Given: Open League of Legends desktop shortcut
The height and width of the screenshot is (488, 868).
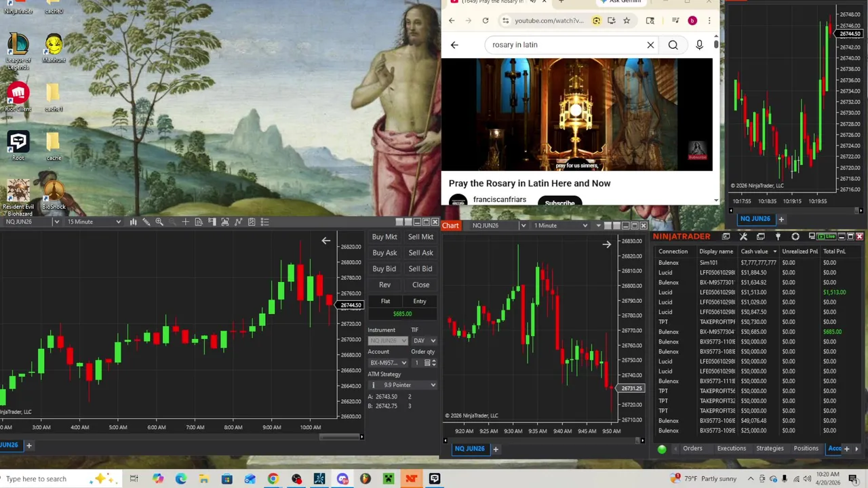Looking at the screenshot, I should (18, 52).
